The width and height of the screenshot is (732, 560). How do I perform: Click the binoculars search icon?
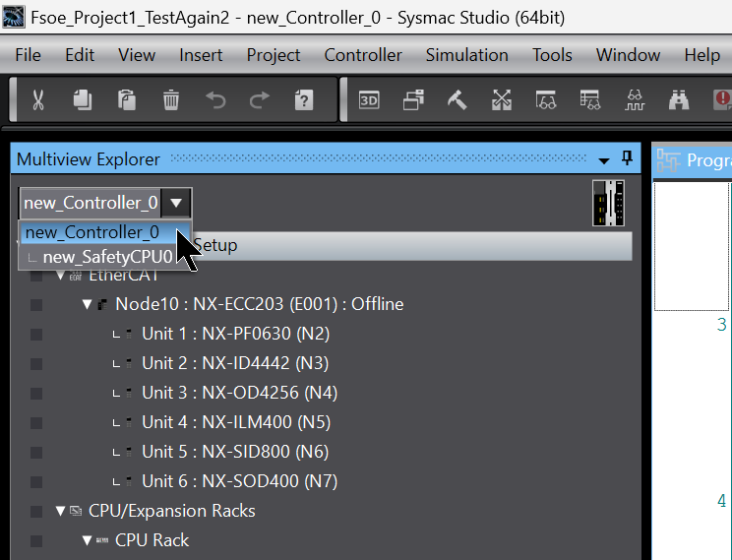(679, 100)
